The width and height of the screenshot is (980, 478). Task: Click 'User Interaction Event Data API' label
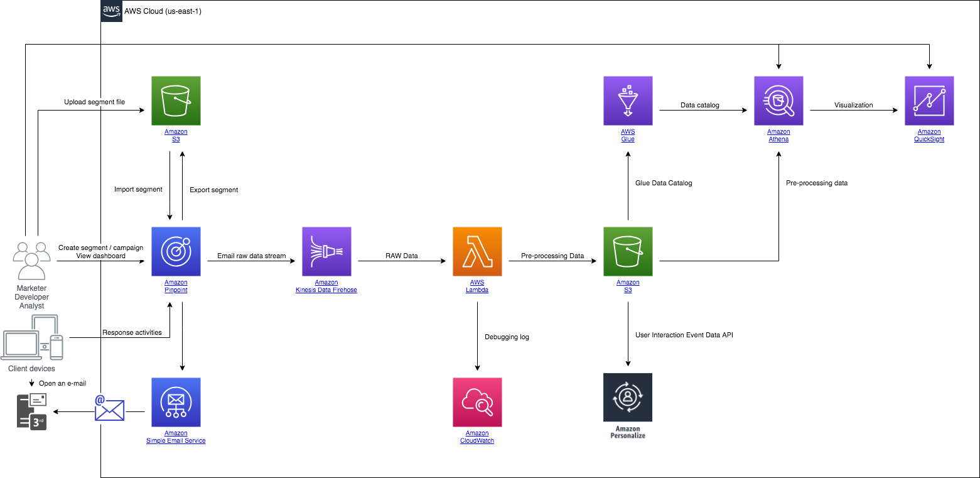click(684, 335)
